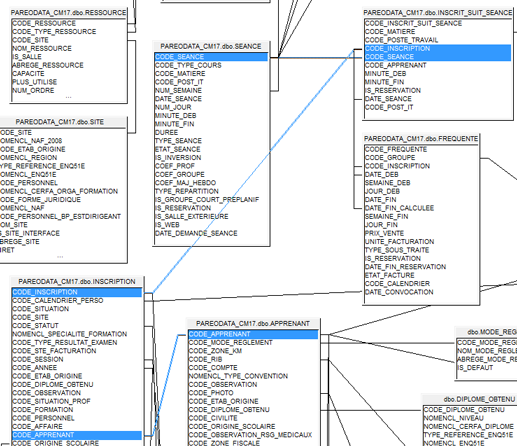Select CODE_TYPE_RESULTAT_EXAMEN in INSCRIPTION table
517x446 pixels.
click(65, 343)
